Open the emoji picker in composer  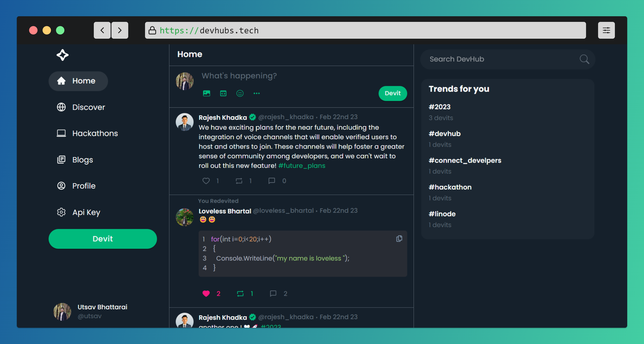[240, 93]
